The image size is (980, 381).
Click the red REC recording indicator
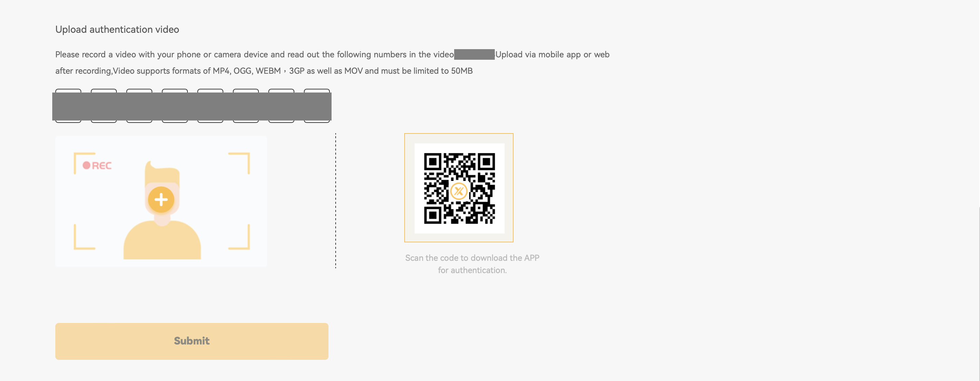[97, 165]
